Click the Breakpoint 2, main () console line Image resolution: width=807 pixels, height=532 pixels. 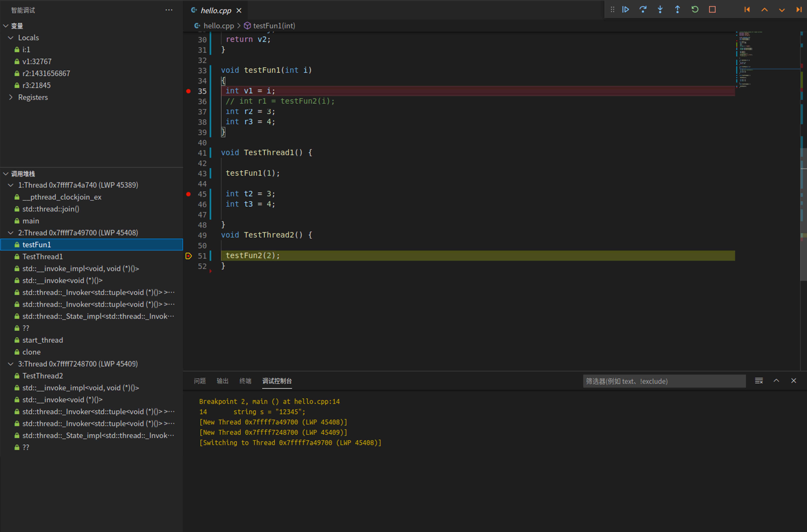(x=269, y=401)
